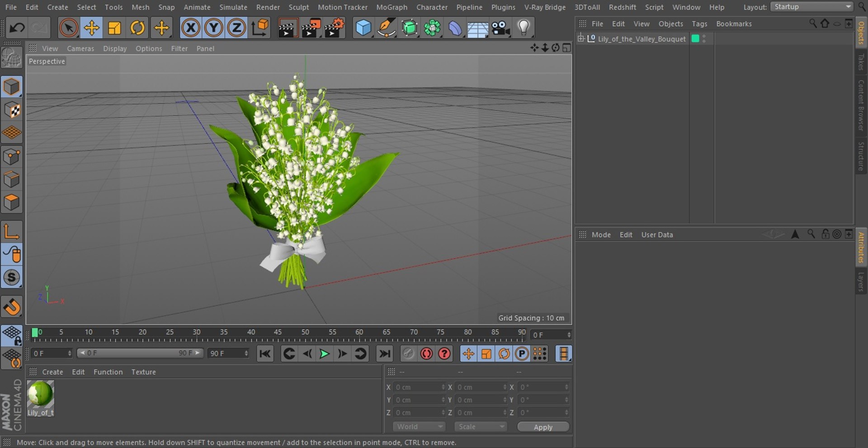This screenshot has height=448, width=868.
Task: Open the Spline Pen tool
Action: (x=386, y=28)
